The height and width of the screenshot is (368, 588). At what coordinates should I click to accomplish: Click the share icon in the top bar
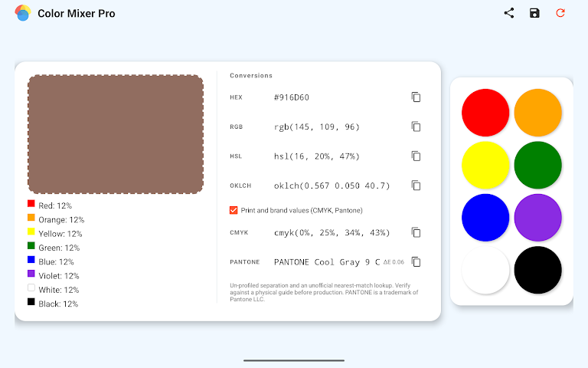point(509,13)
